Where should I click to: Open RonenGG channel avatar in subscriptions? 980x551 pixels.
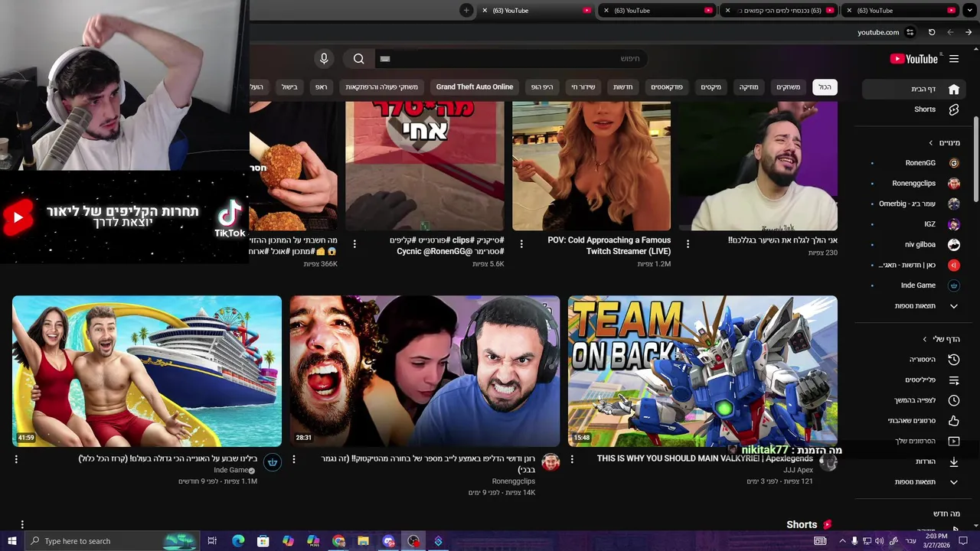pos(954,163)
